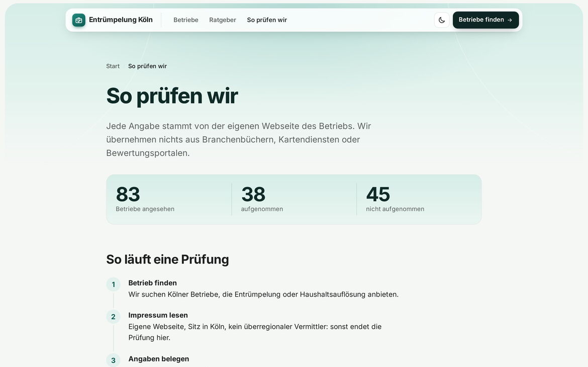Click the text beginning Eigene Webseite, Sitz in Köln
588x367 pixels.
point(255,332)
